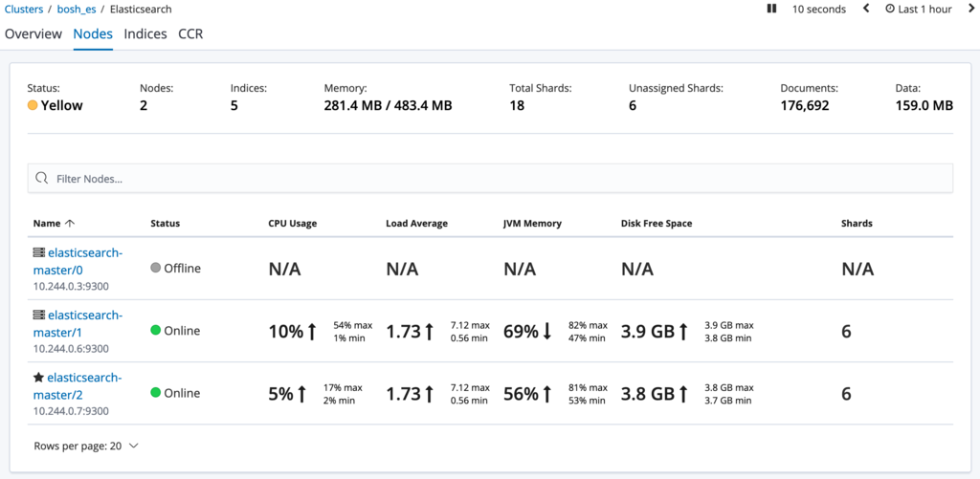Click the 54% max CPU text
The height and width of the screenshot is (479, 980).
point(352,325)
